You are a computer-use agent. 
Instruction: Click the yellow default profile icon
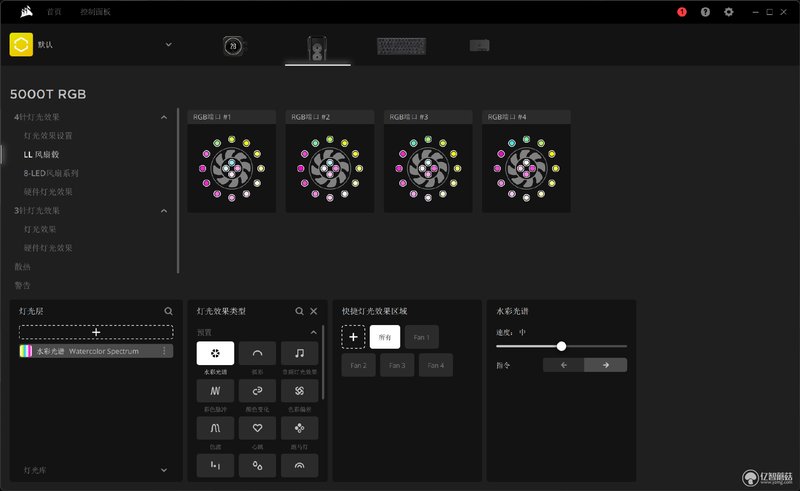[21, 44]
